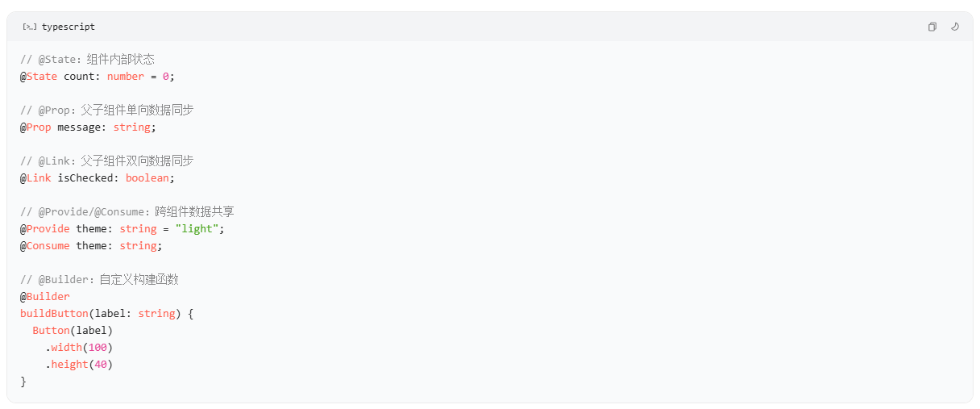Screen dimensions: 980x409
Task: Click the number type after count
Action: [126, 77]
